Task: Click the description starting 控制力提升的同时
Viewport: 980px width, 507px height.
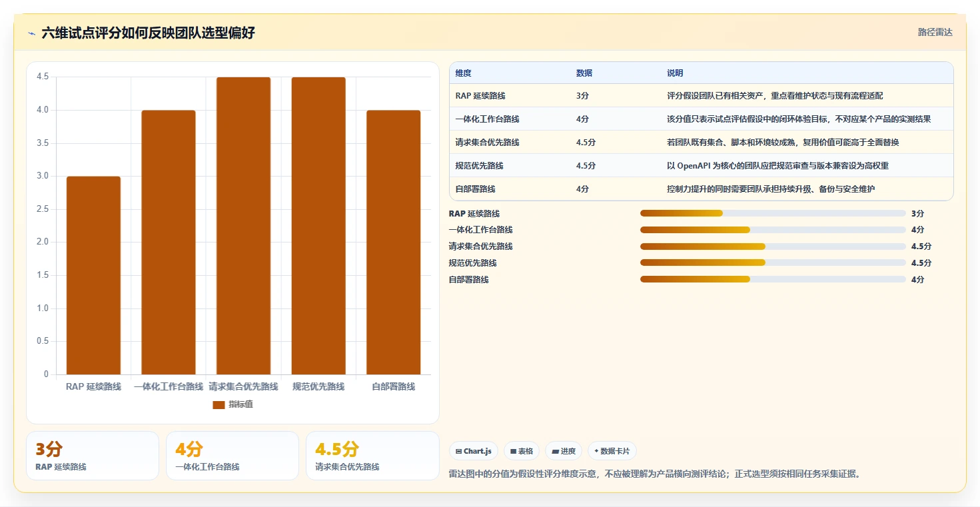Action: [x=771, y=189]
